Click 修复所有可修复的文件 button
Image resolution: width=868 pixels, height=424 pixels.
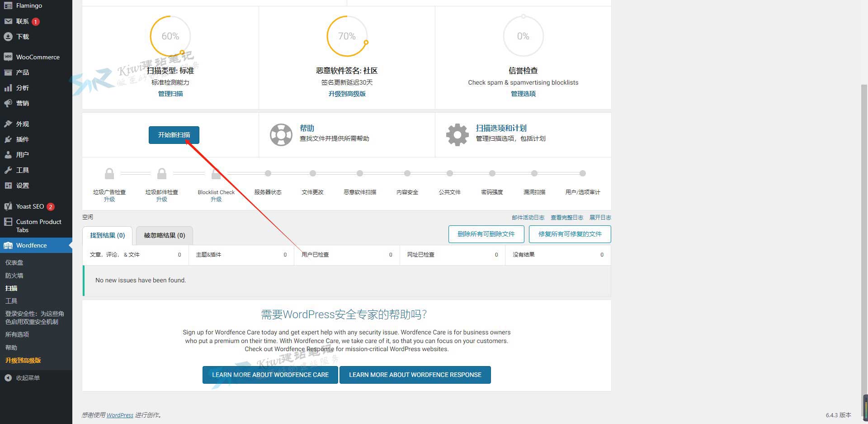570,234
